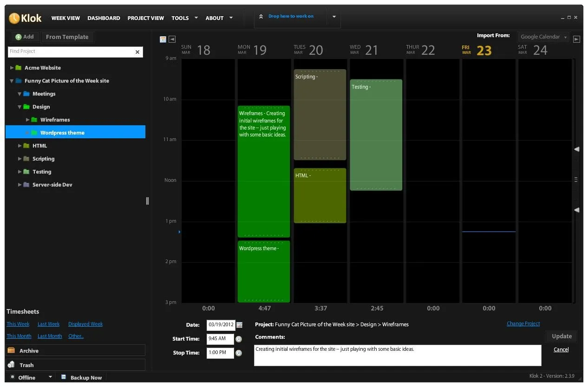Click the clock icon next to Start Time

click(x=239, y=339)
